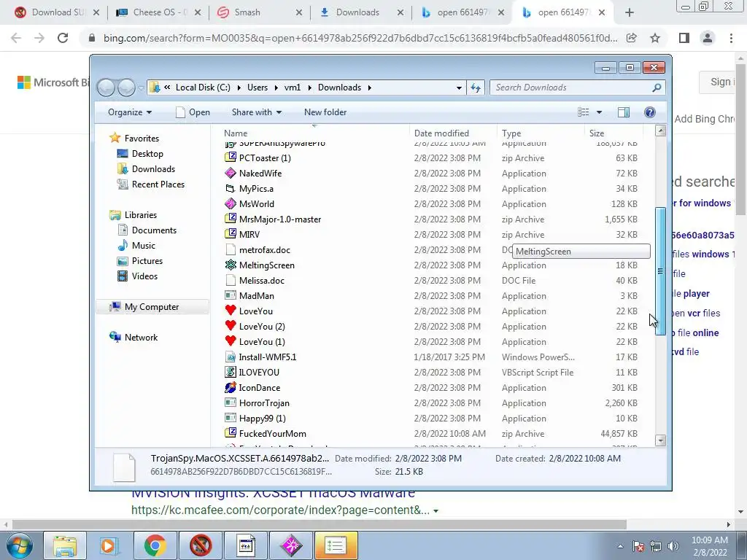Click the Open toolbar button
747x560 pixels.
(x=193, y=112)
